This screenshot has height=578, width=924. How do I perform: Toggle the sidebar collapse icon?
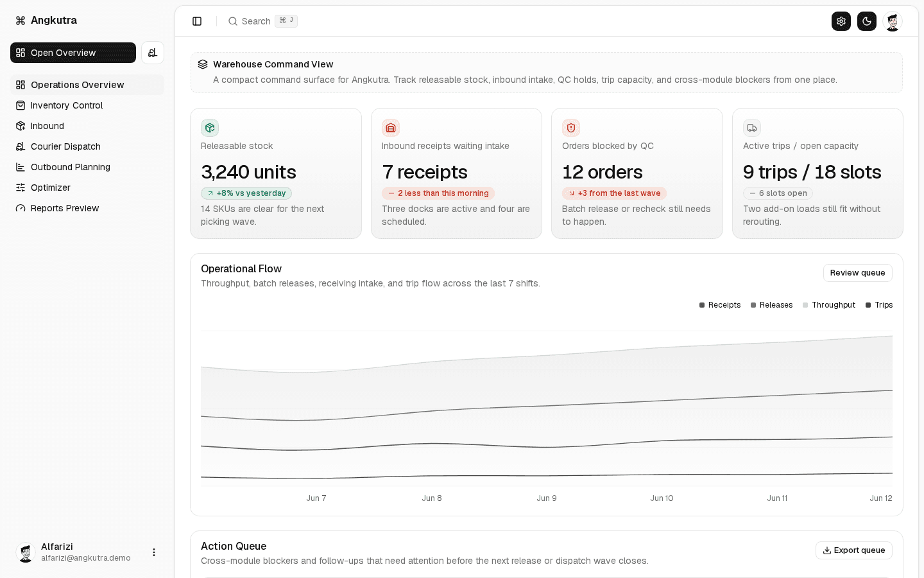197,21
